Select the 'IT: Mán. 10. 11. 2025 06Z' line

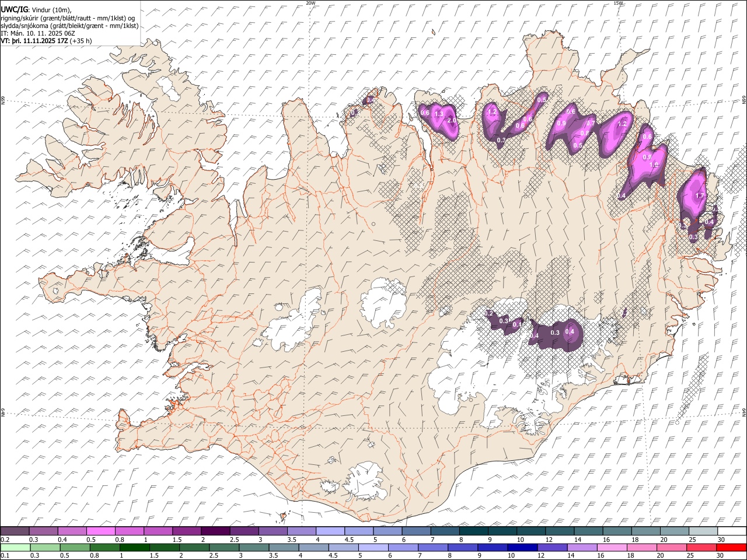click(38, 33)
